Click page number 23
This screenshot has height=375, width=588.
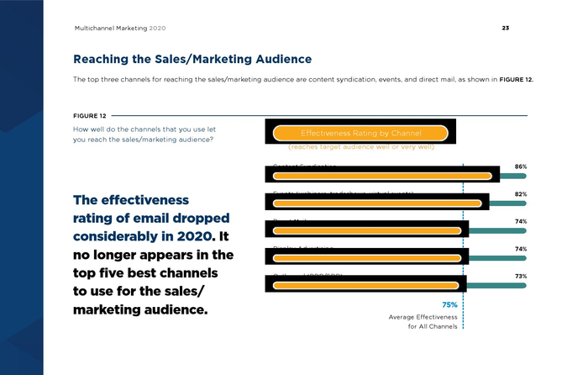point(506,28)
